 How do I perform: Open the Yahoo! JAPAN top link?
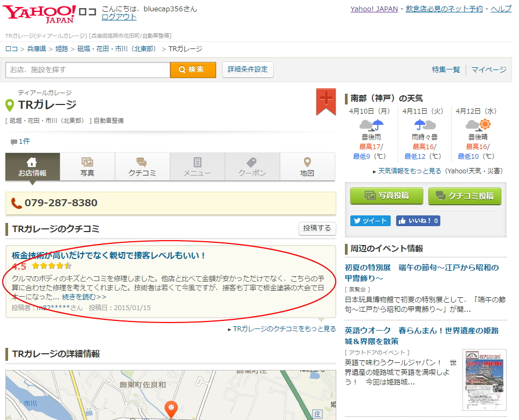[x=374, y=9]
